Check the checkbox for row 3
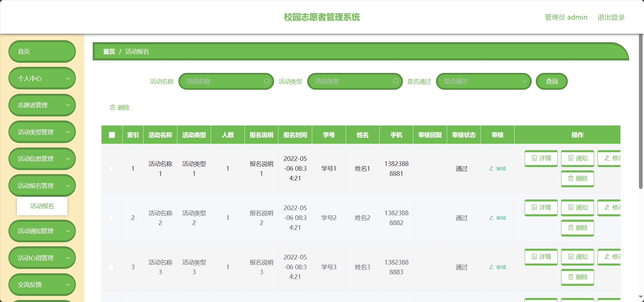Viewport: 644px width, 302px height. pos(111,267)
